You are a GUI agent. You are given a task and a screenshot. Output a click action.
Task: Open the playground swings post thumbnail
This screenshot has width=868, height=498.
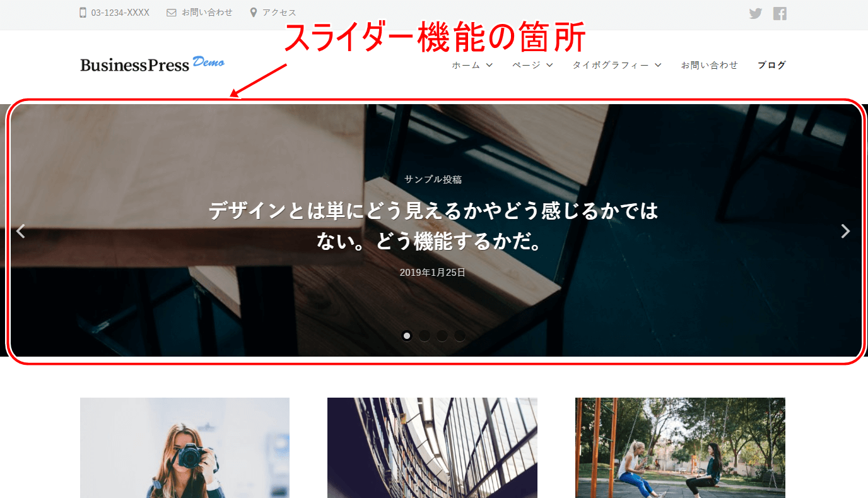(x=680, y=448)
